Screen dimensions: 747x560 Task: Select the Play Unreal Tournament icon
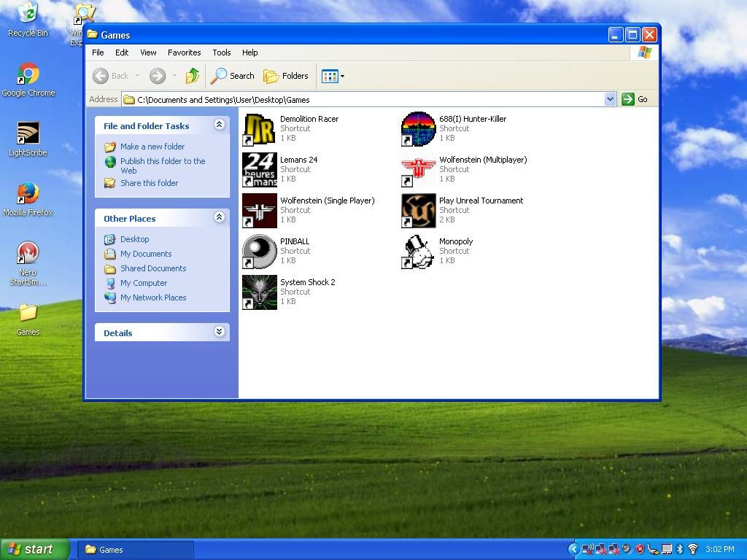coord(419,211)
